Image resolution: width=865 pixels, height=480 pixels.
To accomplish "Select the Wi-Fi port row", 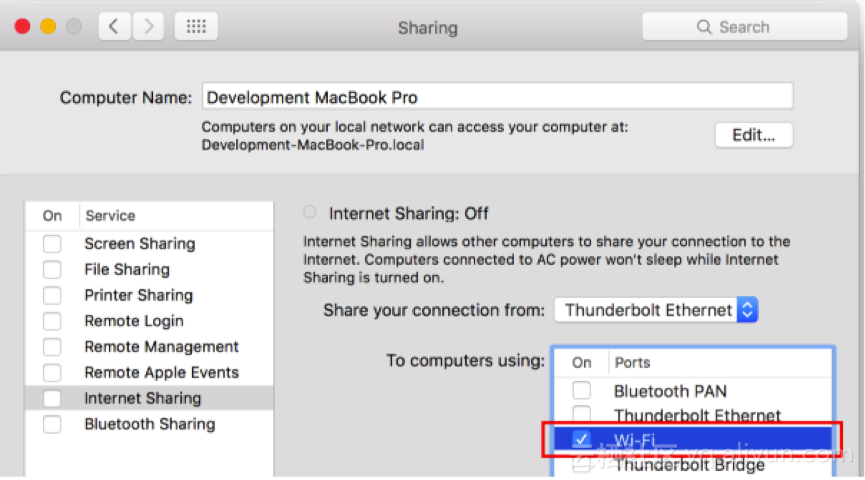I will (693, 440).
